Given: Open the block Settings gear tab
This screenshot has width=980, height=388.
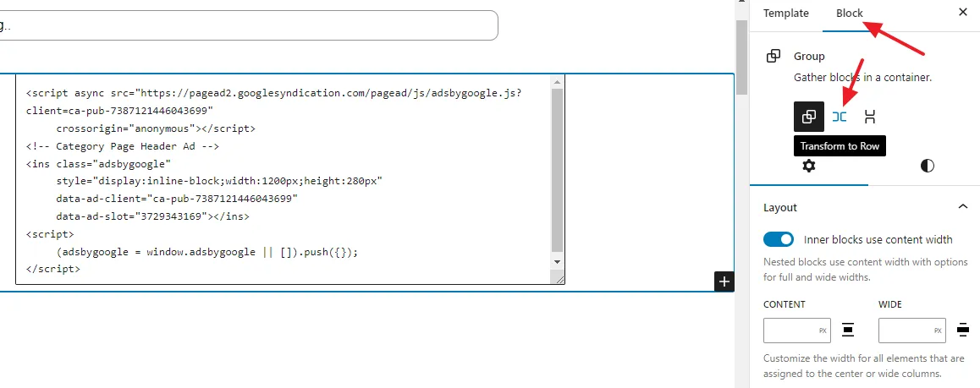Looking at the screenshot, I should [809, 166].
